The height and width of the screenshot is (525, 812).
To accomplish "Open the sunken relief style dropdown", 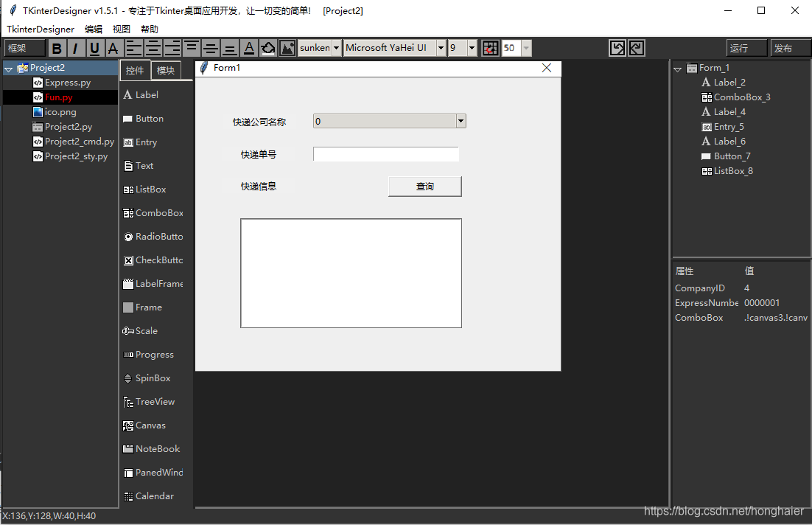I will (x=337, y=48).
